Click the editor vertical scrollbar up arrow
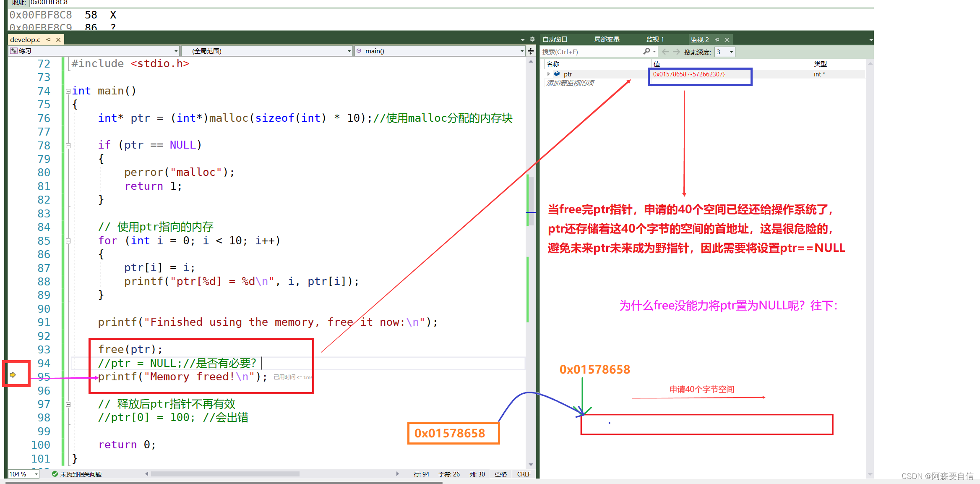Screen dimensions: 980x484 [x=531, y=62]
